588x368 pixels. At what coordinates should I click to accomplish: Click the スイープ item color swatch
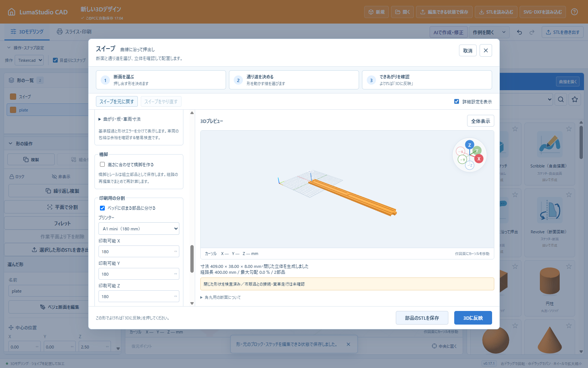pos(13,96)
